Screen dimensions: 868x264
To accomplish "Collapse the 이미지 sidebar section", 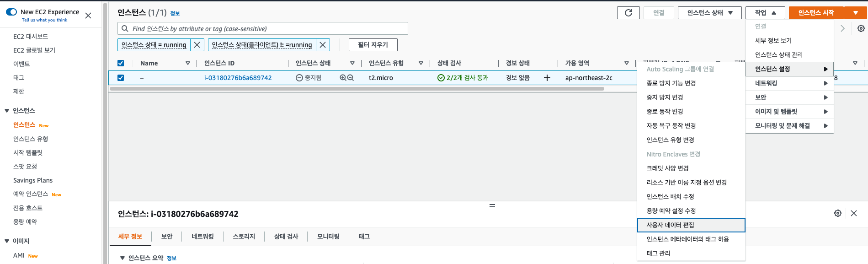I will (x=7, y=241).
